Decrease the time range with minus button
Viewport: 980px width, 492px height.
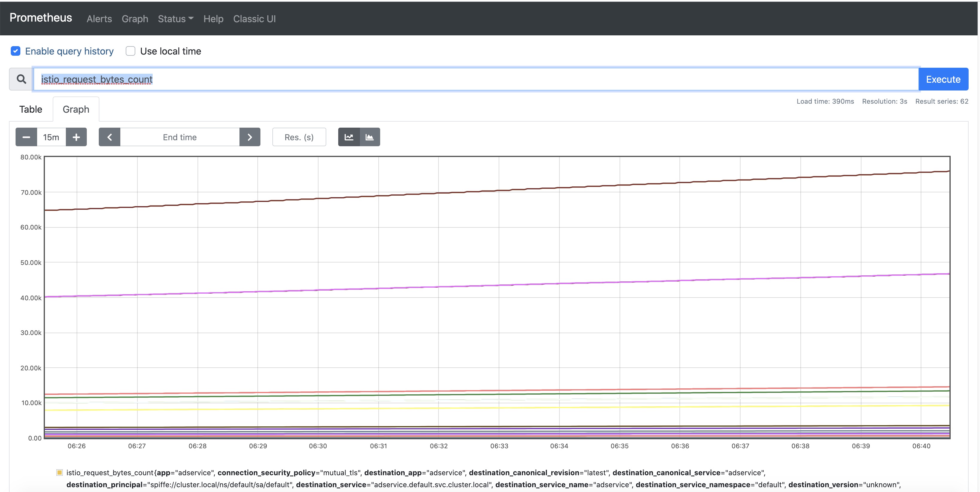point(26,137)
